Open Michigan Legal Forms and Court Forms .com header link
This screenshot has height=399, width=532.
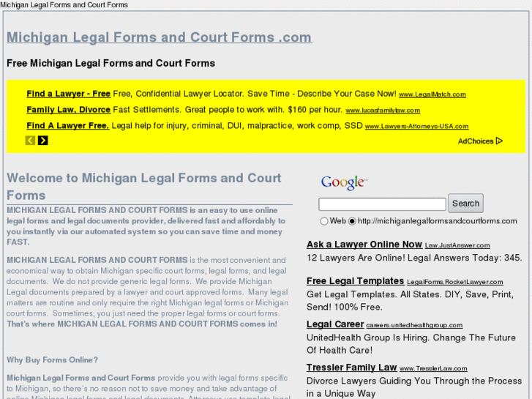(159, 37)
